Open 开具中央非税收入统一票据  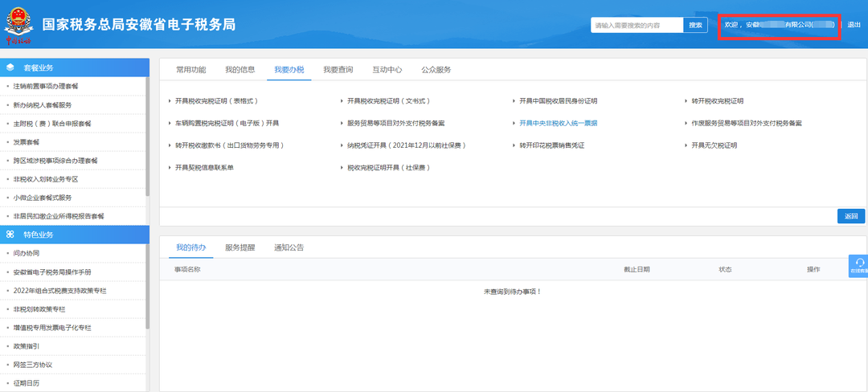click(x=558, y=123)
